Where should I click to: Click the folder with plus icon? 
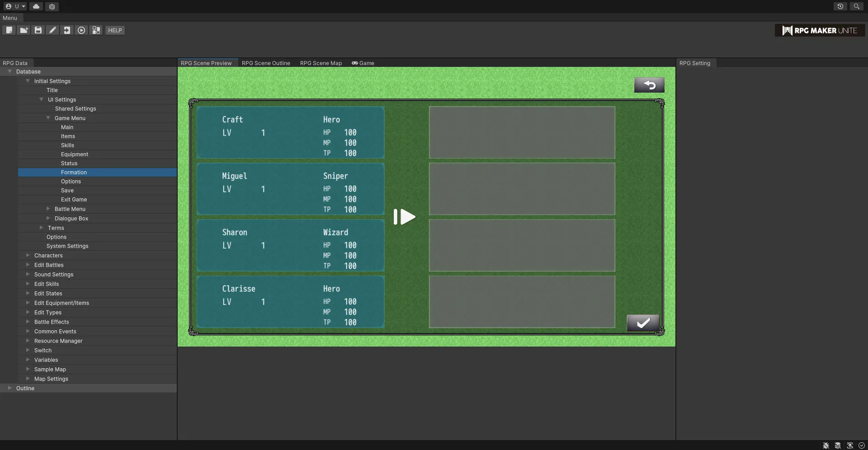[24, 30]
